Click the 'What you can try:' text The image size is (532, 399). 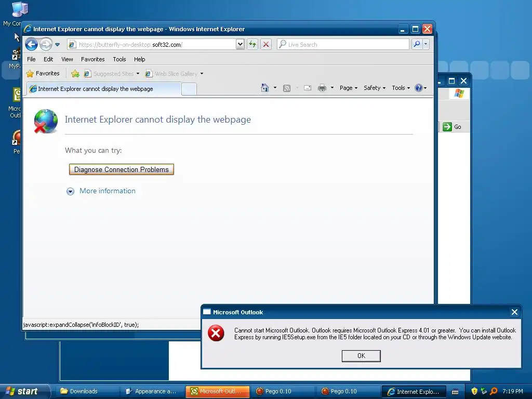click(94, 150)
